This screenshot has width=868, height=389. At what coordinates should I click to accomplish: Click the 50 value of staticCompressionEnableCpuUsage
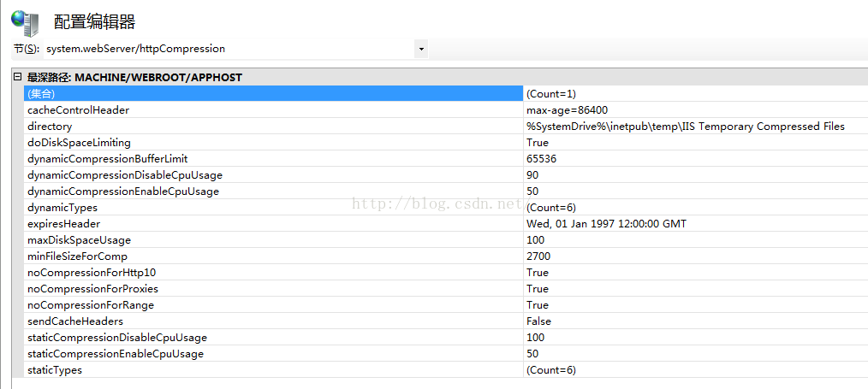coord(532,354)
